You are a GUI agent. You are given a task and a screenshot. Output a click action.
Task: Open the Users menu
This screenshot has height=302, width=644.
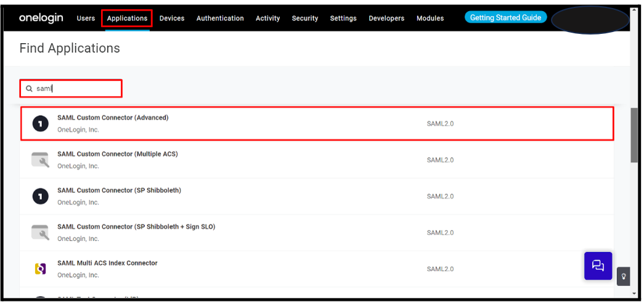coord(86,18)
